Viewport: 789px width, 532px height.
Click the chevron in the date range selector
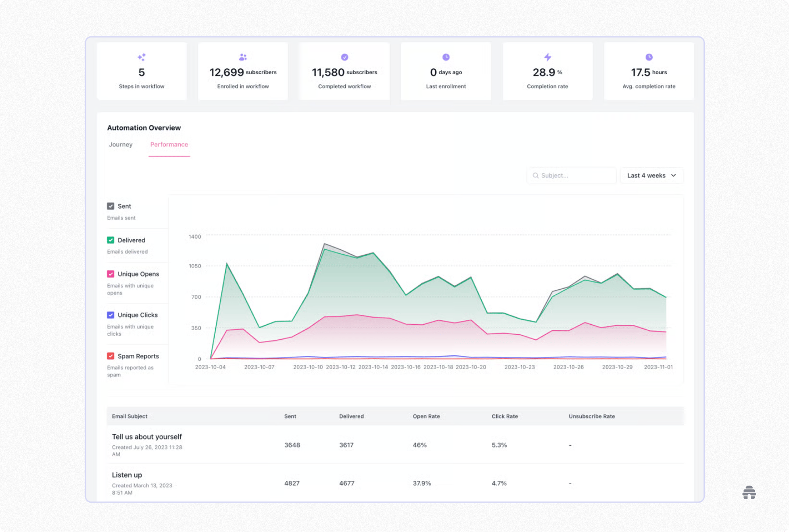click(x=673, y=175)
